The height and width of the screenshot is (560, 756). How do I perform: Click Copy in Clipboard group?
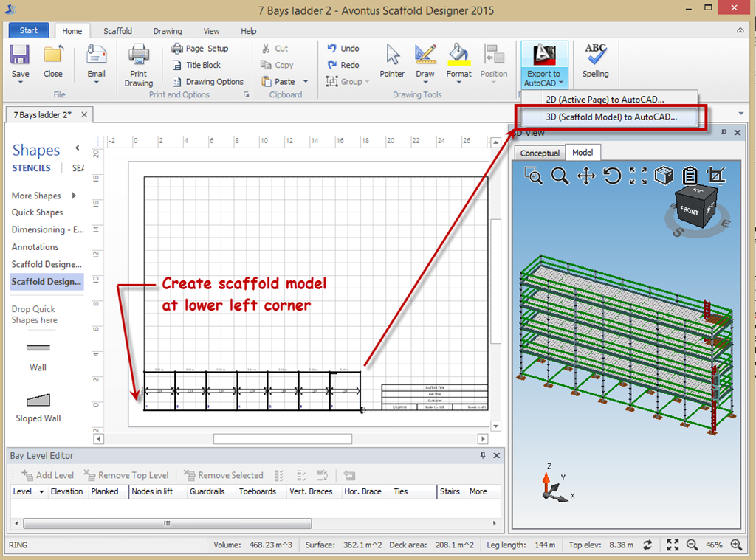click(277, 65)
